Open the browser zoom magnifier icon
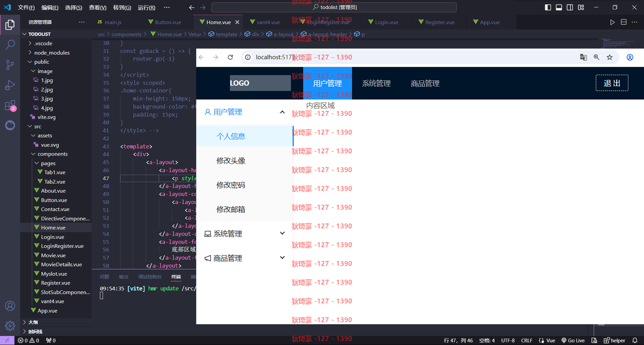The width and height of the screenshot is (644, 345). [x=596, y=57]
